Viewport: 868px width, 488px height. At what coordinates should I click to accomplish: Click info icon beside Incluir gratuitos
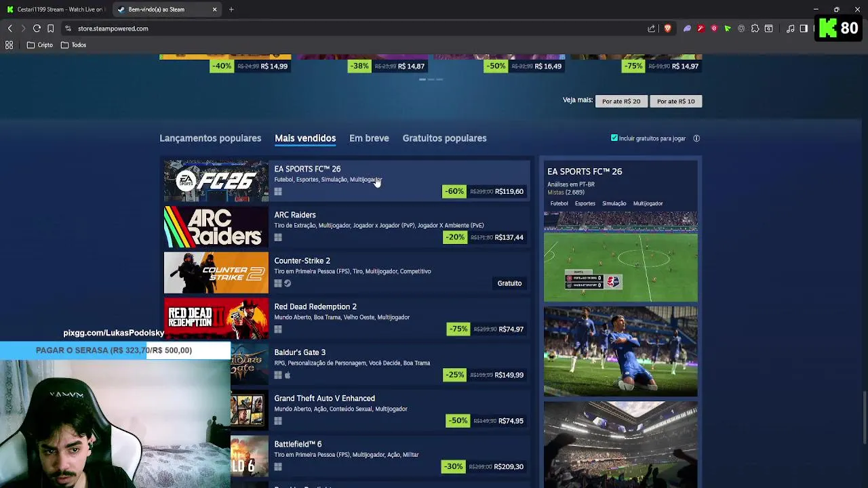696,138
